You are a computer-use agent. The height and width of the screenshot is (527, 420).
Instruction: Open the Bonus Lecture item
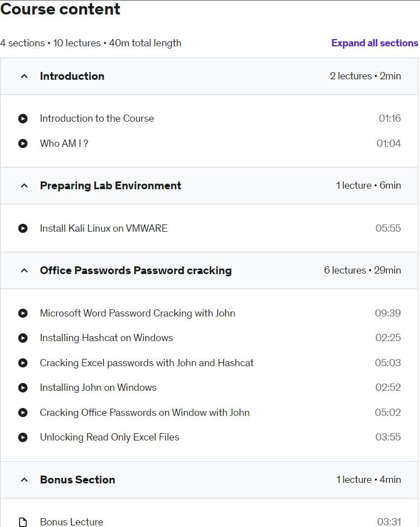[x=71, y=521]
